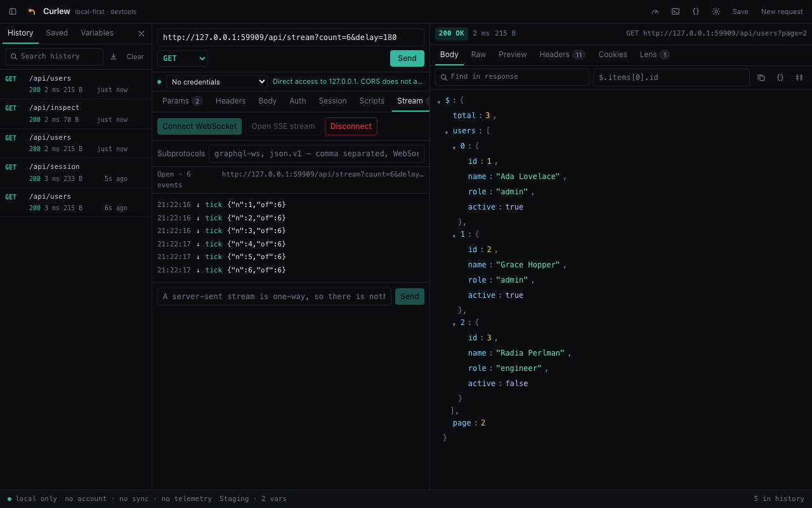
Task: Open the /api/session history entry
Action: pos(76,173)
